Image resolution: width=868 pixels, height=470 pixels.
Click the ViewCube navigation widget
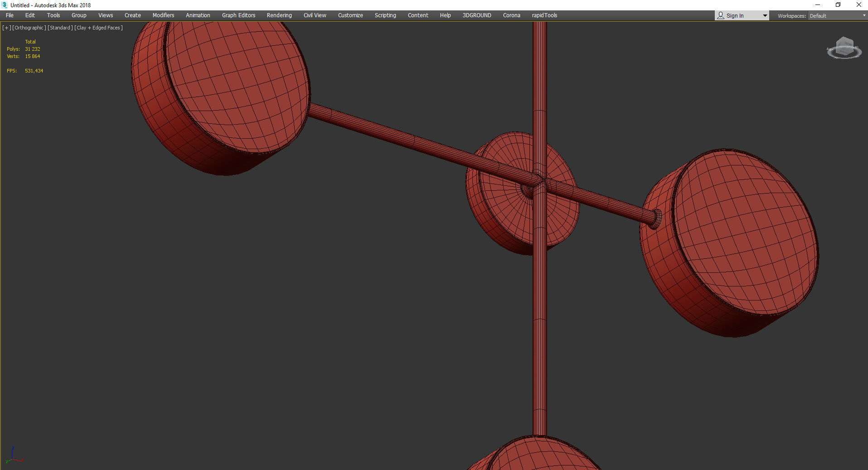pos(844,48)
